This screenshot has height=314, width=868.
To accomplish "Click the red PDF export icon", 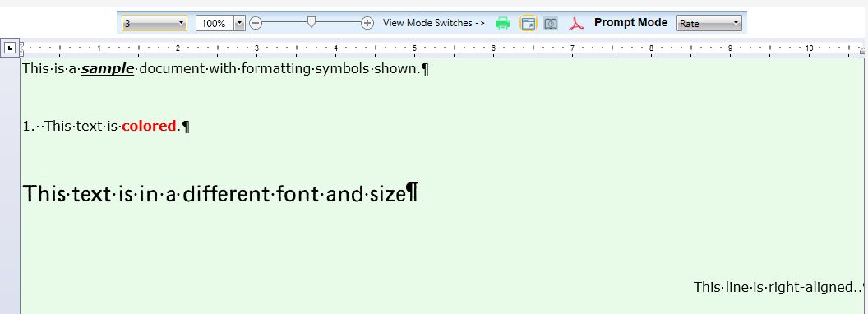I will (x=576, y=23).
